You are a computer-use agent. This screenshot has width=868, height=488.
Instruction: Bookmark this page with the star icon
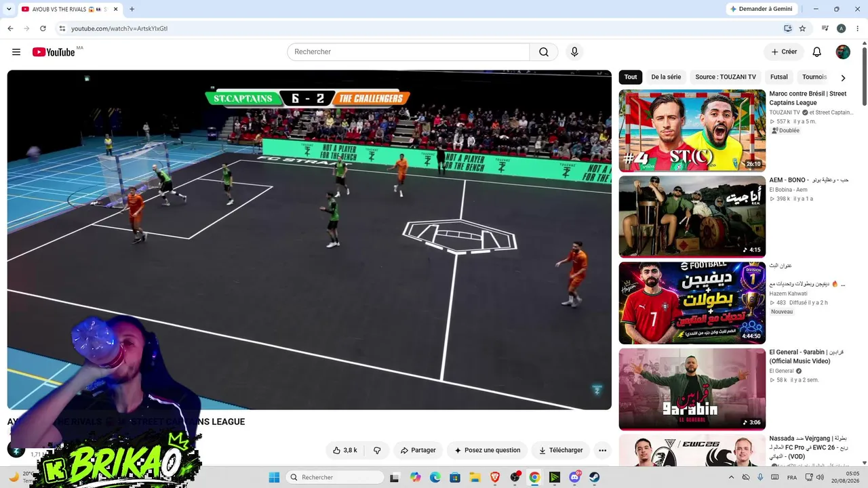tap(802, 28)
